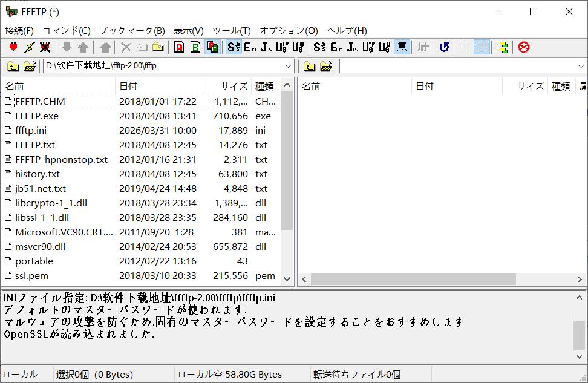Select UTF-8 button in first encoding group

pos(282,47)
